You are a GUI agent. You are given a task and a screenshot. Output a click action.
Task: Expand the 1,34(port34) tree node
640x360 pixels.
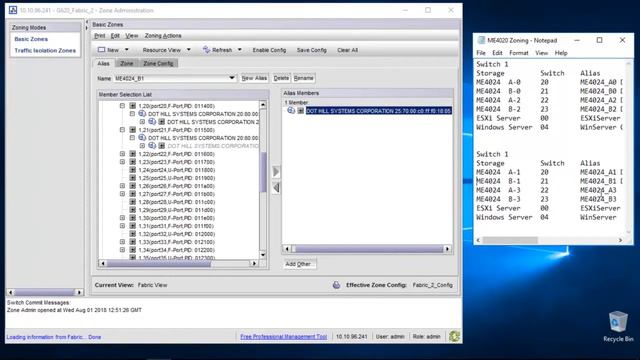click(122, 250)
